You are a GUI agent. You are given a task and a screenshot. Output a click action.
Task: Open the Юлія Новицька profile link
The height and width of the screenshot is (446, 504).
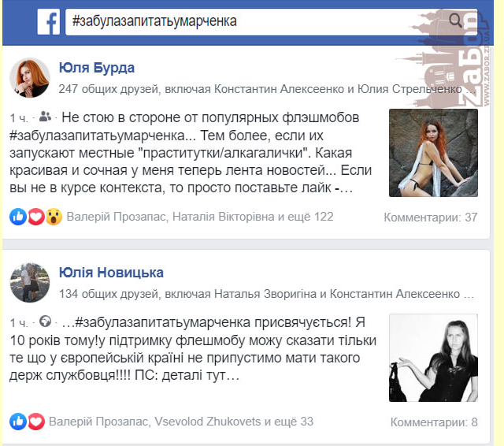click(111, 273)
